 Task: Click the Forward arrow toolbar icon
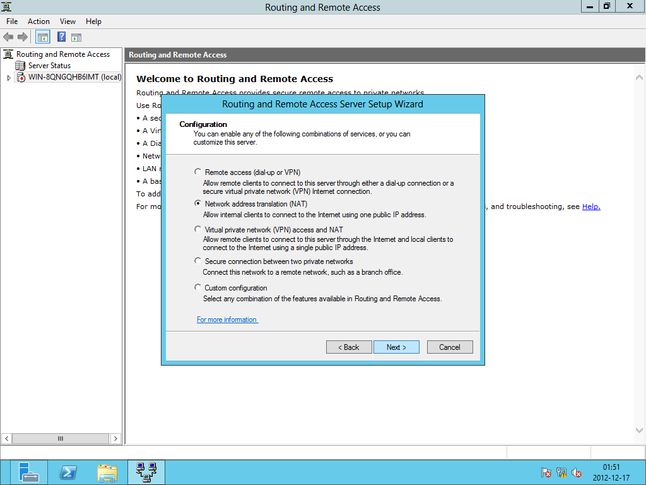click(22, 37)
